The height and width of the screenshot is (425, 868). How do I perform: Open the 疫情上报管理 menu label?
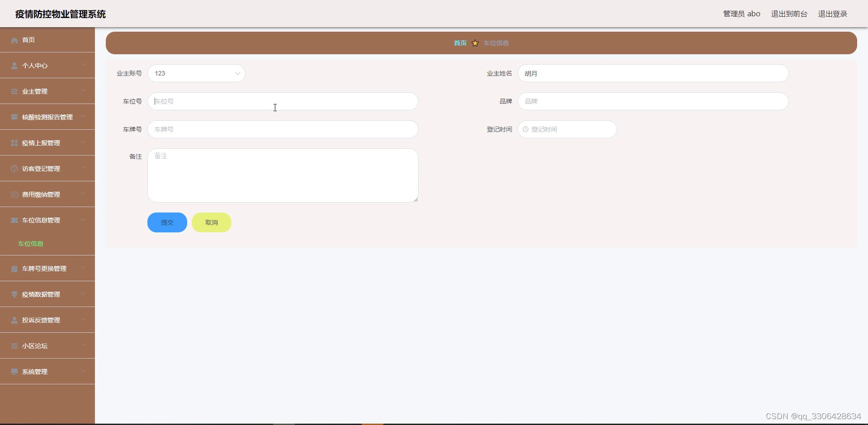pos(41,143)
